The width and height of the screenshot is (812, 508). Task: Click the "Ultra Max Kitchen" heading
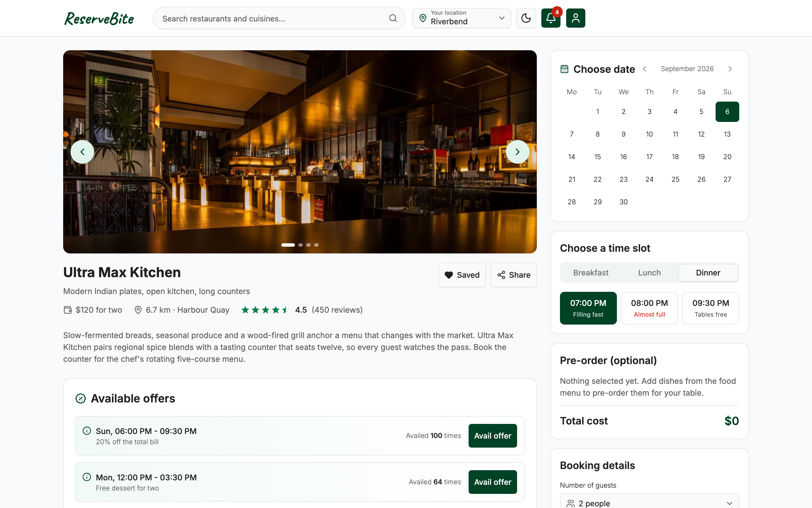point(122,272)
